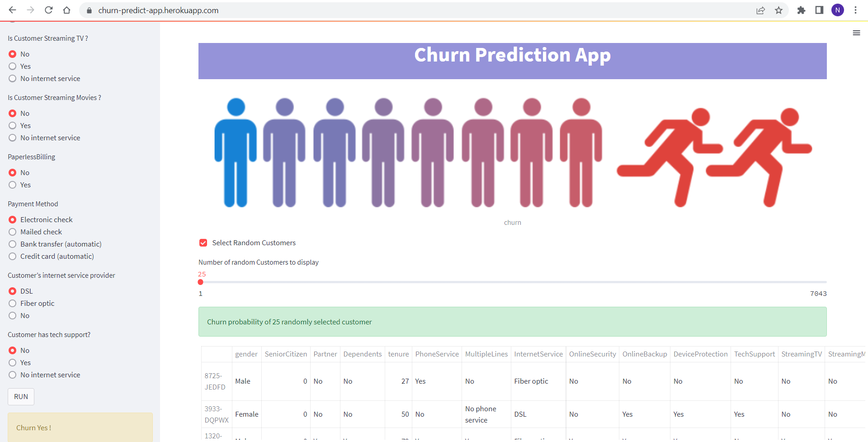Uncheck Select Random Customers
The image size is (868, 442).
pyautogui.click(x=203, y=242)
